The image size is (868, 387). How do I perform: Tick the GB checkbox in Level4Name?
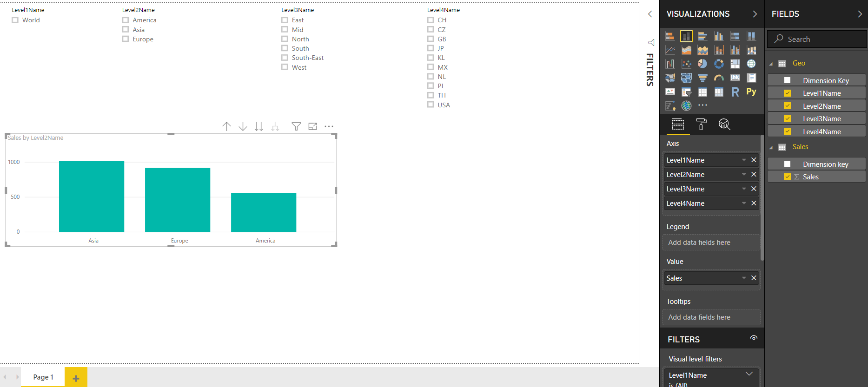(431, 39)
